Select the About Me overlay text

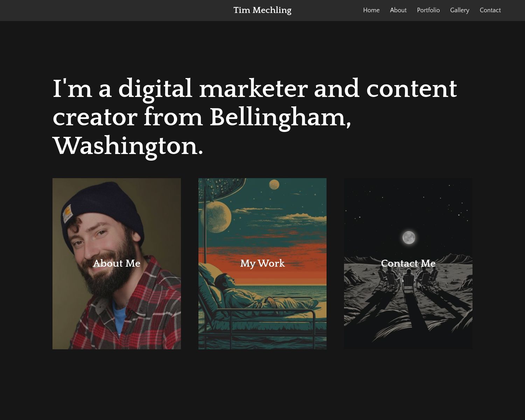(117, 263)
